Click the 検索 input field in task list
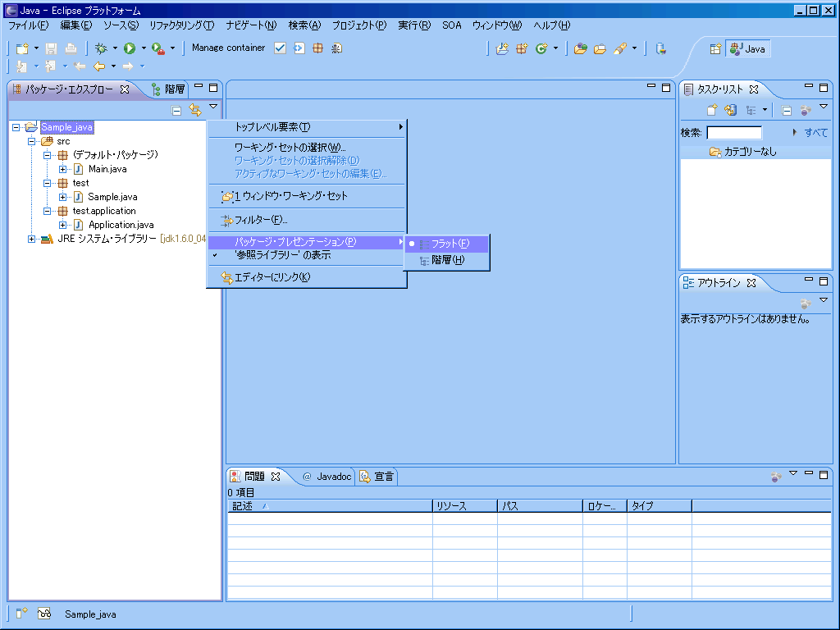Image resolution: width=840 pixels, height=630 pixels. point(733,133)
